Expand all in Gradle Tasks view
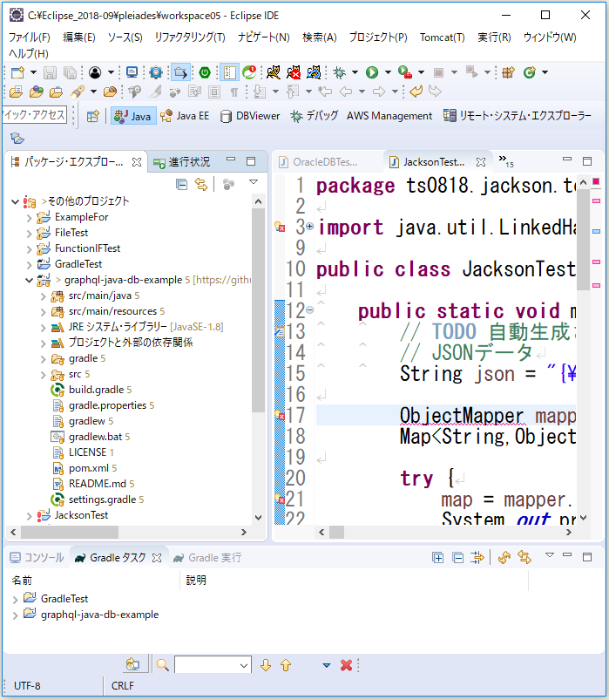 coord(437,557)
